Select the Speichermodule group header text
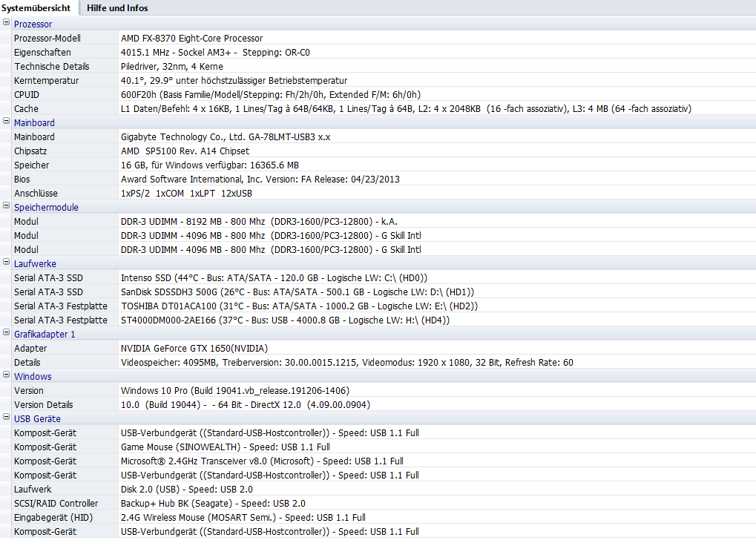 tap(46, 208)
